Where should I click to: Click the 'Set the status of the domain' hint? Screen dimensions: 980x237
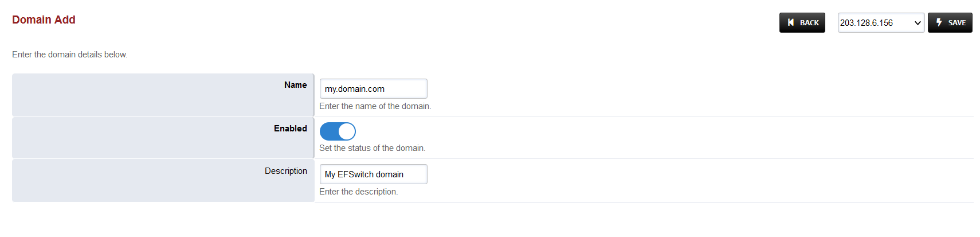click(372, 148)
